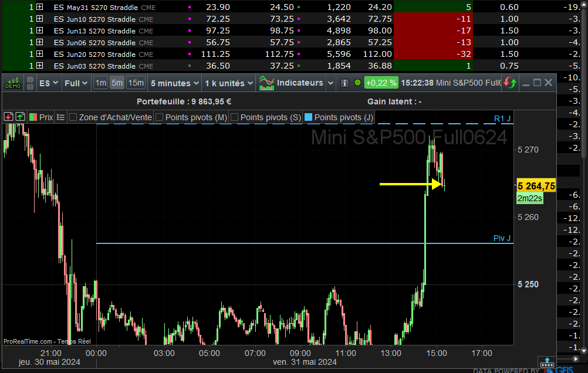
Task: Click the keyboard icon below chart
Action: (x=547, y=362)
